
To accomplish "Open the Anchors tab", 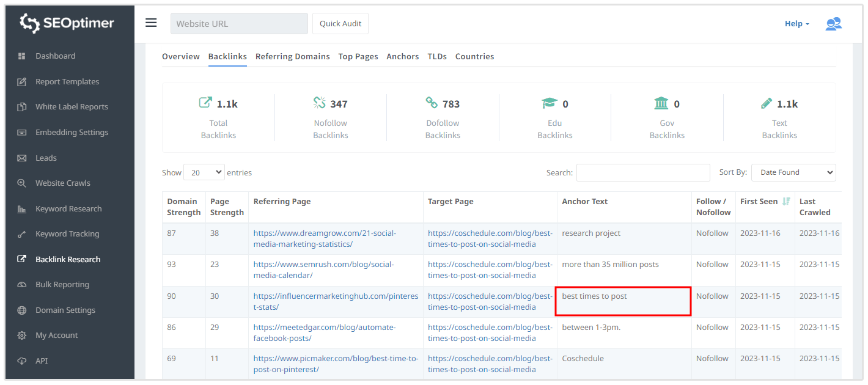I will [x=402, y=56].
